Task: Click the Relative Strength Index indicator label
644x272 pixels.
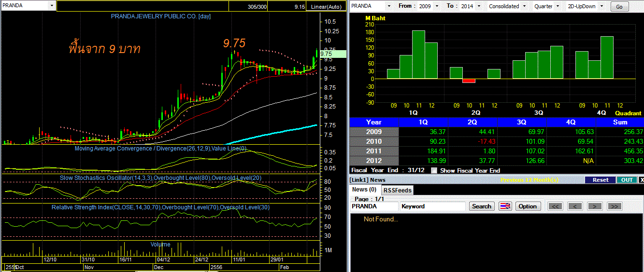Action: pos(160,207)
